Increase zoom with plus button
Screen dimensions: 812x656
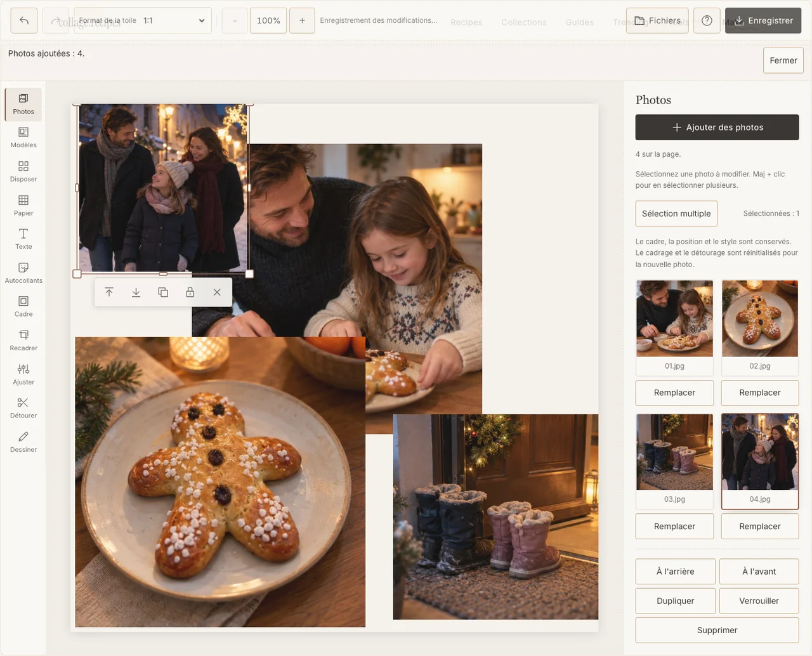(x=302, y=21)
